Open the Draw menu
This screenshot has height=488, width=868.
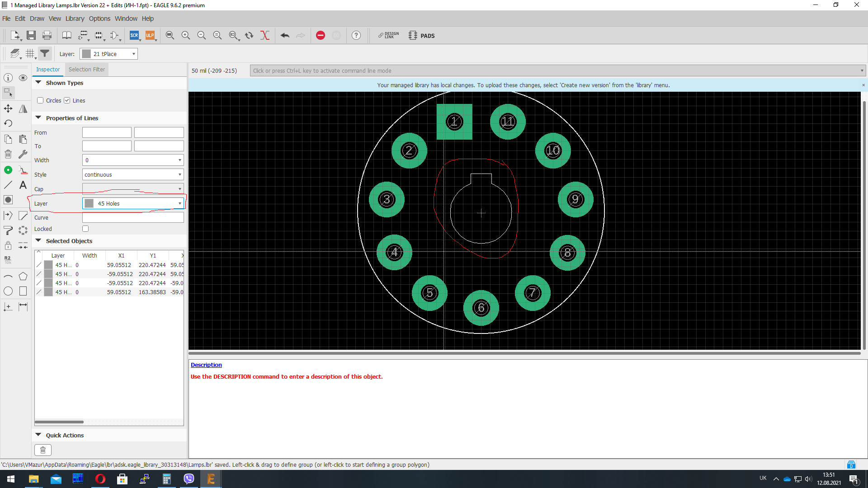point(37,19)
